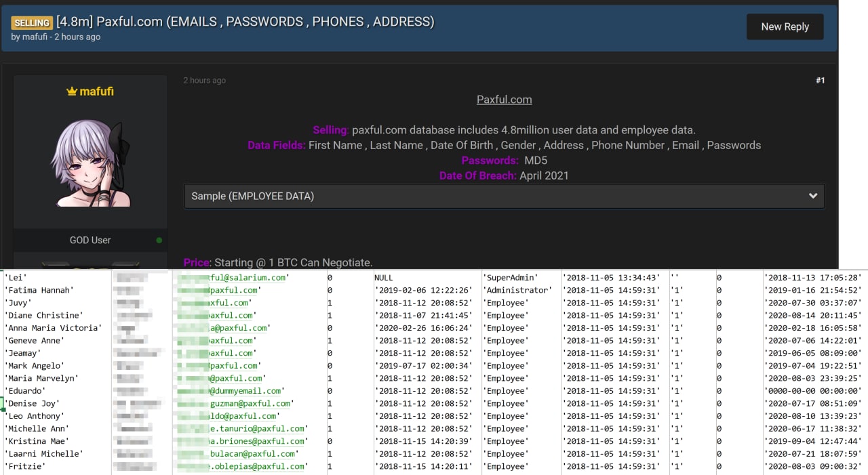Click the GOD User rank label

pos(90,240)
